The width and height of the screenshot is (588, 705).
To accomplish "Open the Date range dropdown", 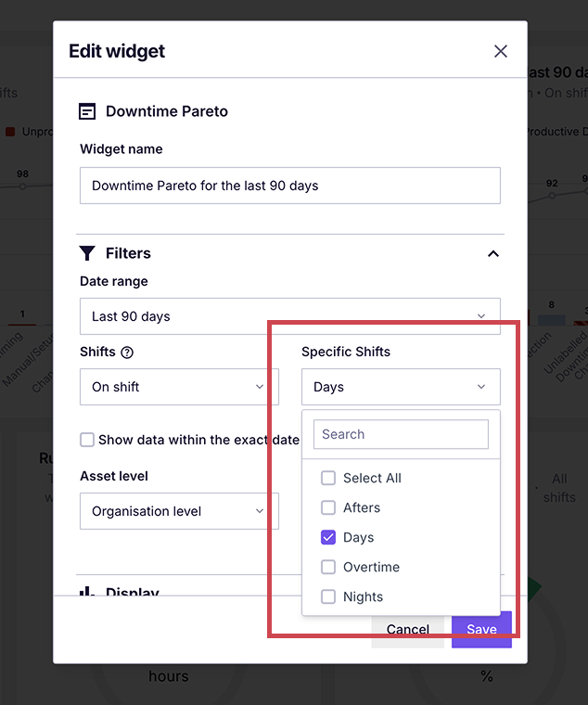I will (289, 316).
